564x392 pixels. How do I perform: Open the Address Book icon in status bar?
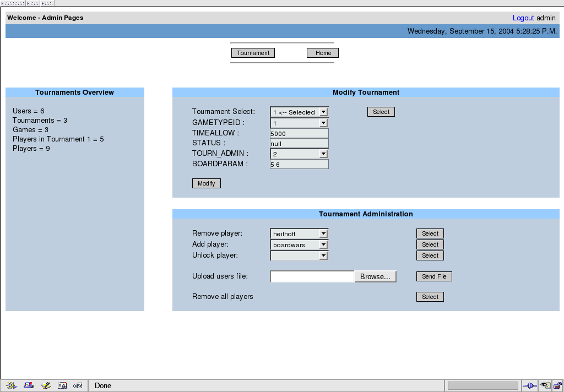[62, 385]
